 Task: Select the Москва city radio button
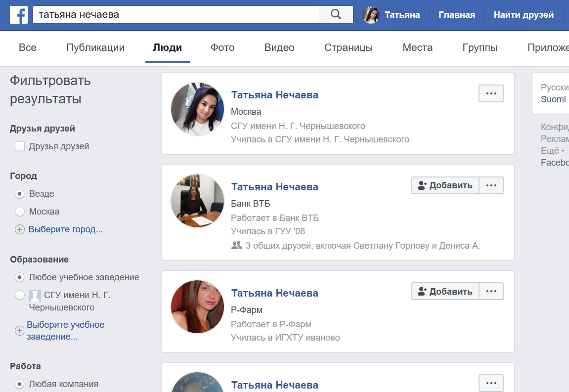click(x=20, y=212)
